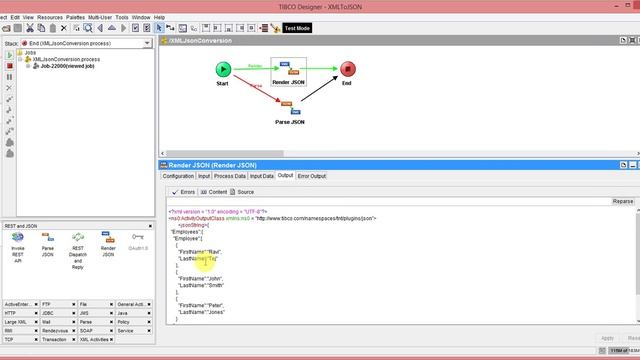Click the Copy toolbar icon
This screenshot has height=360, width=640.
point(41,28)
